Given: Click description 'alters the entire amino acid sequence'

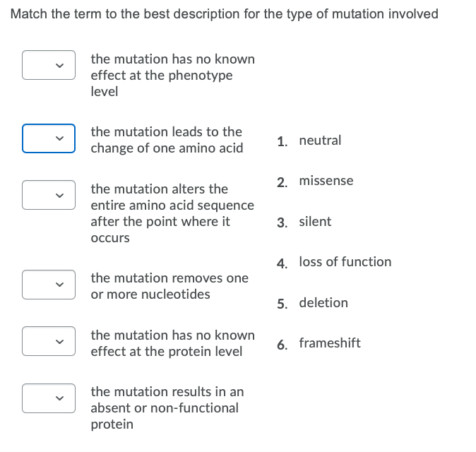Looking at the screenshot, I should point(172,213).
